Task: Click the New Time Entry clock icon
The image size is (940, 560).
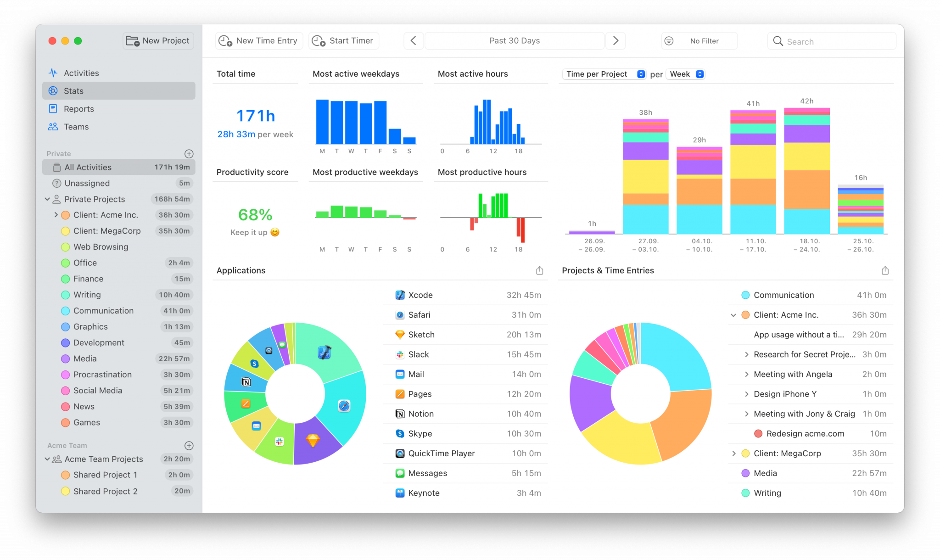Action: pyautogui.click(x=224, y=40)
